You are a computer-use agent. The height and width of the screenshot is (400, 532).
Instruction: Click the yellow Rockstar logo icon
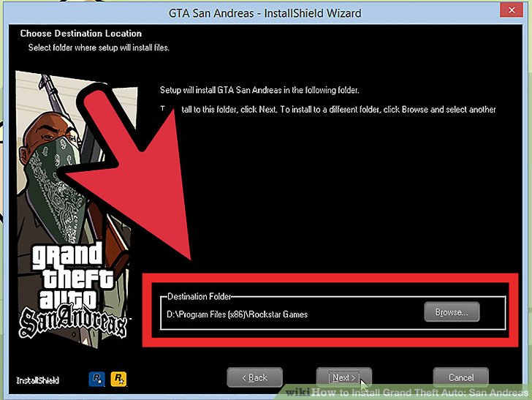coord(118,379)
